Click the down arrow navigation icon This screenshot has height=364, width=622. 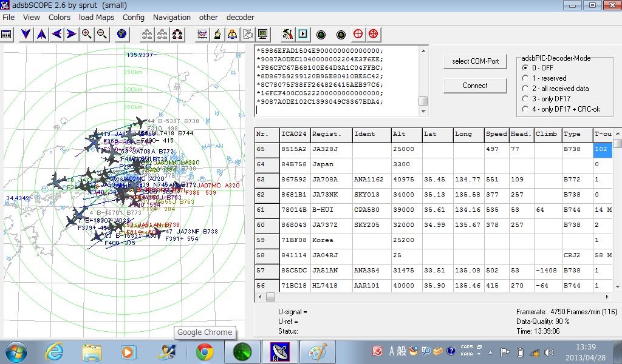[26, 34]
